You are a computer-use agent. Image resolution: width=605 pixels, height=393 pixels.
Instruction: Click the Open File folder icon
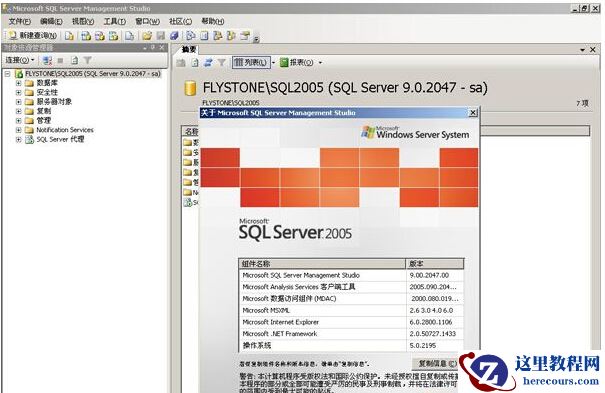tap(147, 36)
